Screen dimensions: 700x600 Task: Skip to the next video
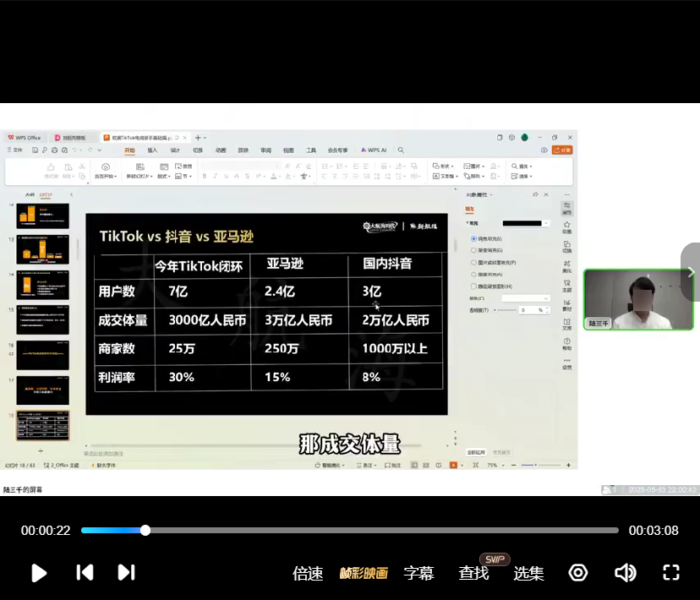126,573
